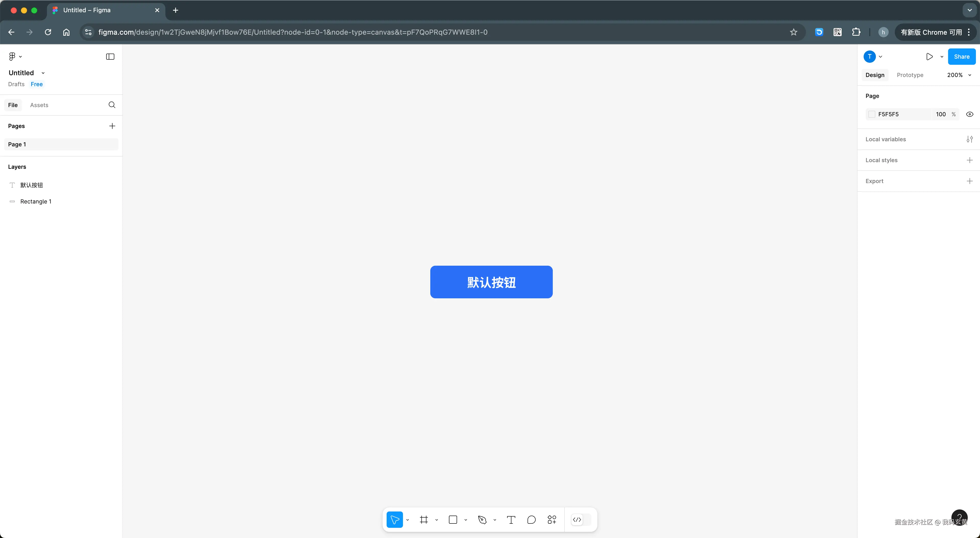
Task: Select the Comment tool
Action: click(x=531, y=520)
